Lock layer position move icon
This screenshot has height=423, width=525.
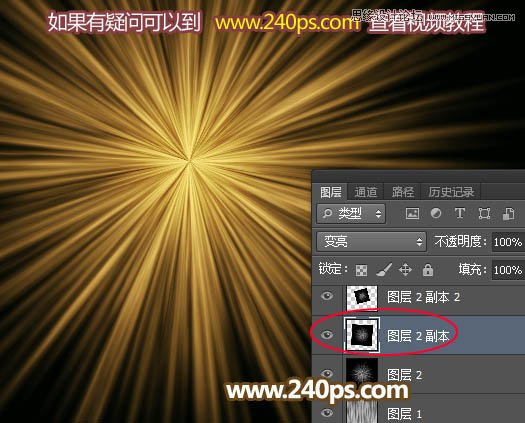(x=405, y=270)
